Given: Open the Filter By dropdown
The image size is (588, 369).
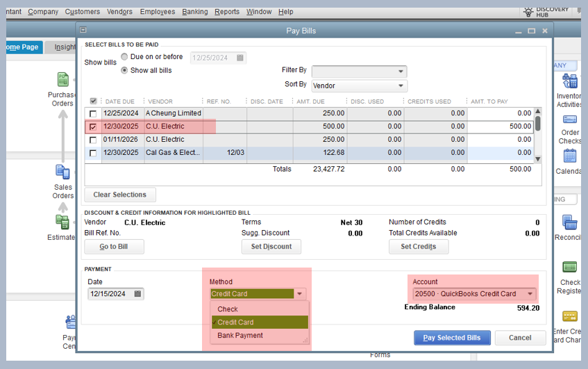Looking at the screenshot, I should (359, 72).
